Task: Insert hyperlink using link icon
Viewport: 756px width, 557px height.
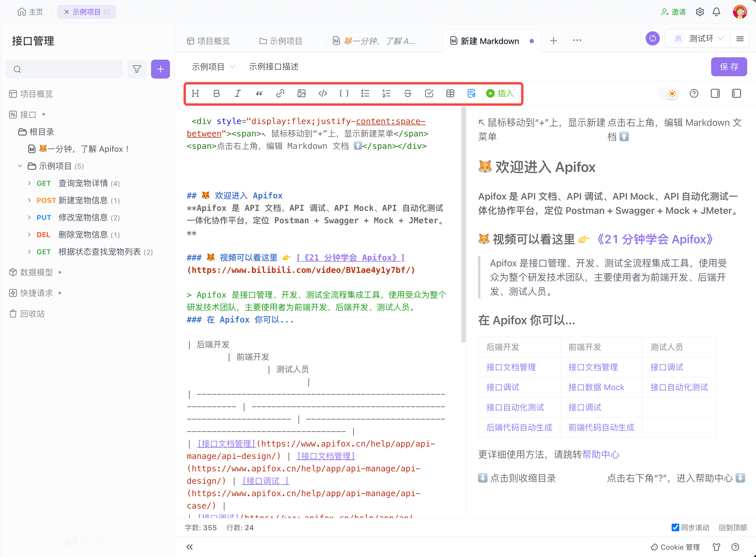Action: point(280,93)
